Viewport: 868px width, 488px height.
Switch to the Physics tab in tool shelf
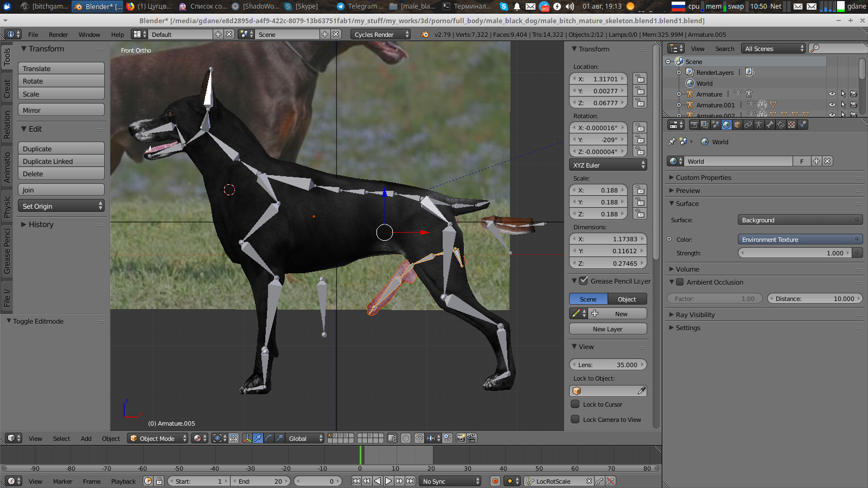point(7,207)
